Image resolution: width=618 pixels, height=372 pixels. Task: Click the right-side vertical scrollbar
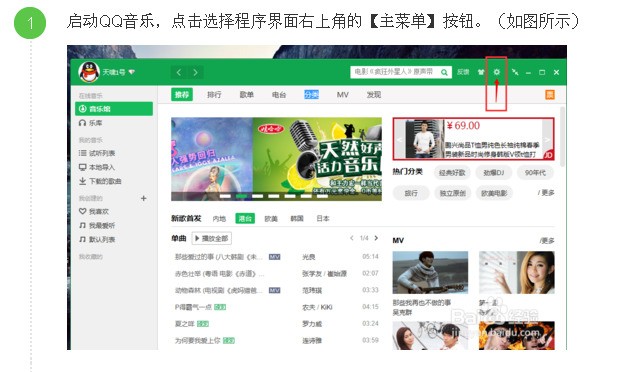(x=562, y=136)
